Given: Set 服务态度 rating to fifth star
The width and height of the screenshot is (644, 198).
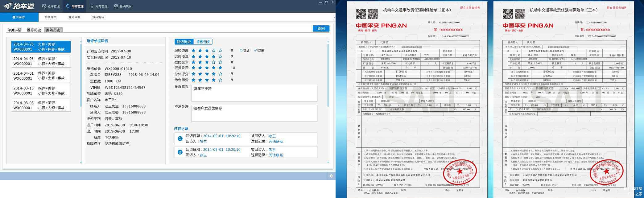Looking at the screenshot, I should (x=220, y=51).
